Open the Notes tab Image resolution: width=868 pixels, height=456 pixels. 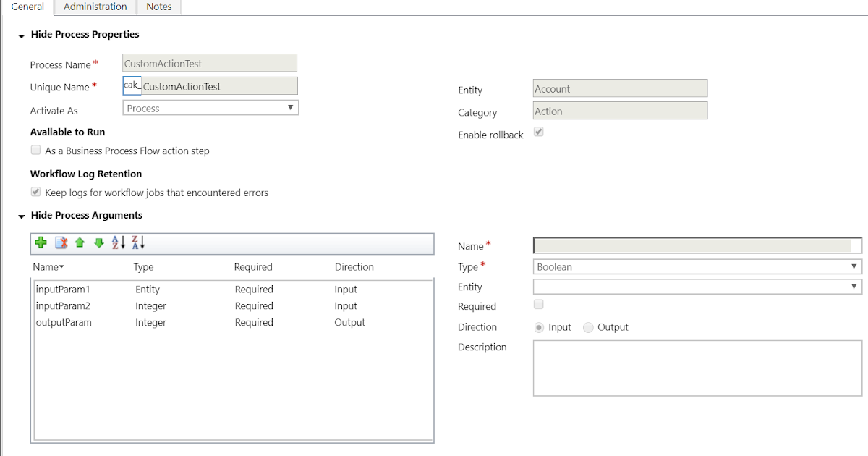158,7
